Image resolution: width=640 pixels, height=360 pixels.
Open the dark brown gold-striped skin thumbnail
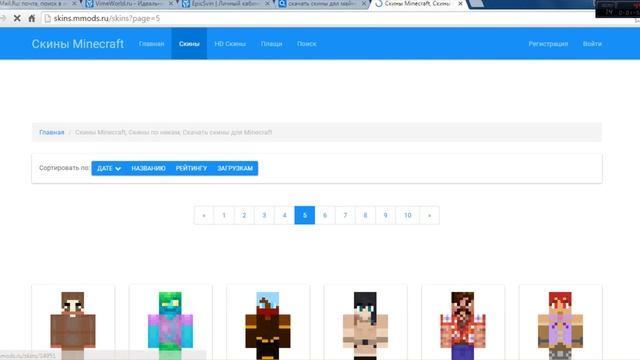(x=268, y=325)
